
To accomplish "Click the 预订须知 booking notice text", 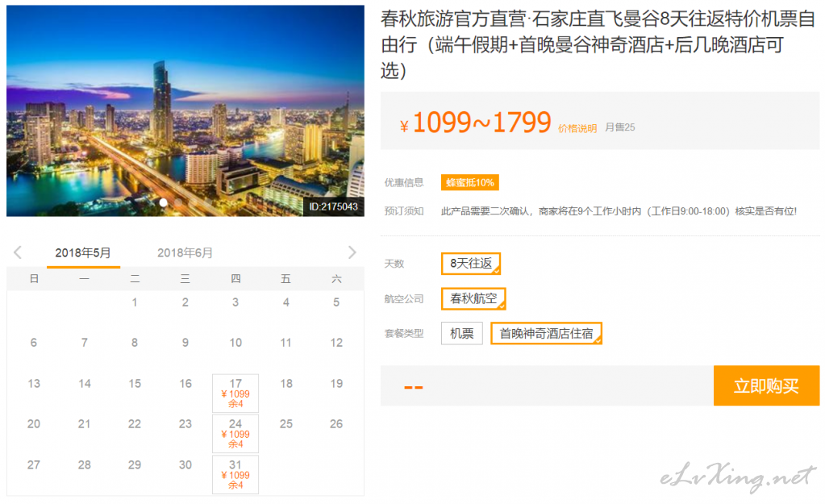I will 404,211.
